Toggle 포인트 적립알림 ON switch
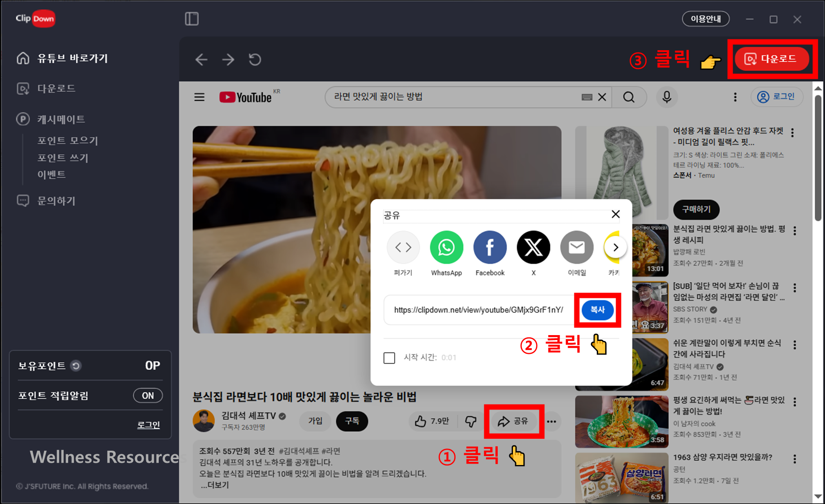This screenshot has height=504, width=825. coord(148,396)
